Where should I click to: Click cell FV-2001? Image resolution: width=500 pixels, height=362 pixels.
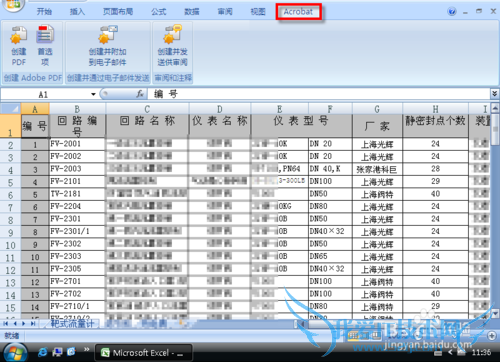(77, 144)
